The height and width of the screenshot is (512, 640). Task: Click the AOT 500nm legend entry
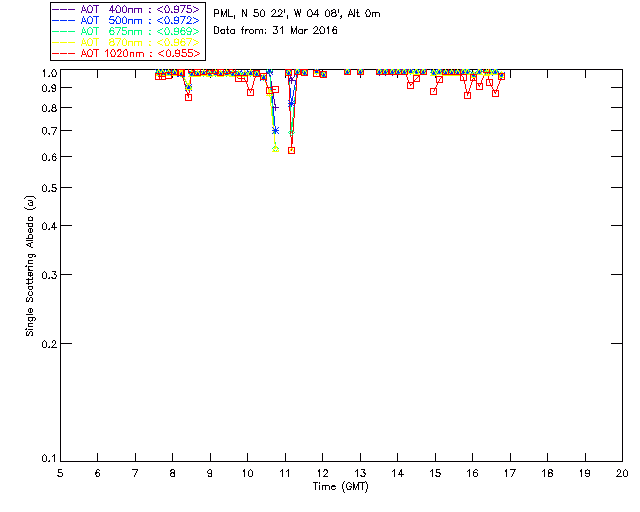(x=126, y=20)
